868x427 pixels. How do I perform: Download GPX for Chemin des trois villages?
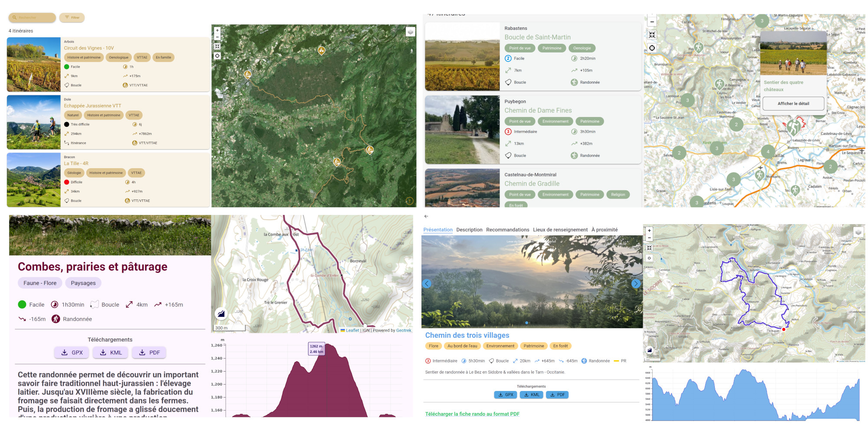pyautogui.click(x=506, y=395)
